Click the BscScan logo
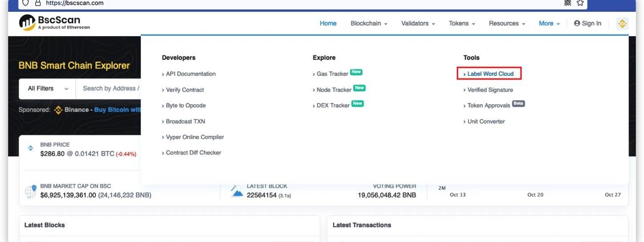 pos(54,23)
